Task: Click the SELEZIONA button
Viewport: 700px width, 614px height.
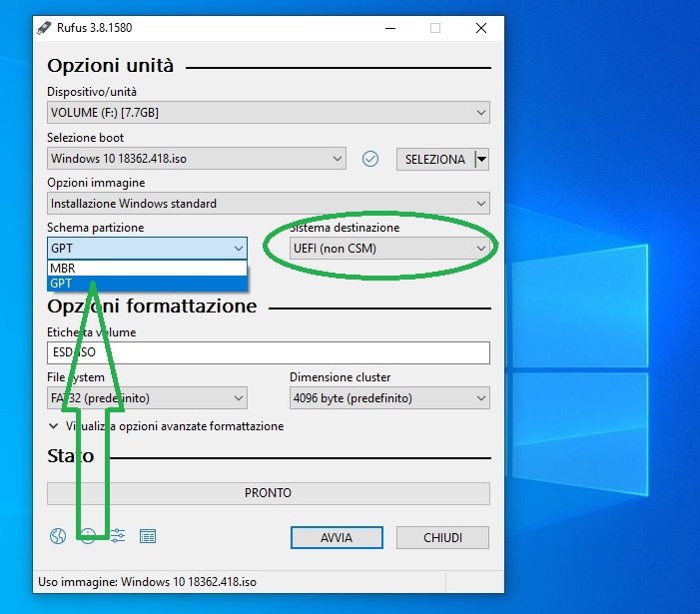Action: coord(435,159)
